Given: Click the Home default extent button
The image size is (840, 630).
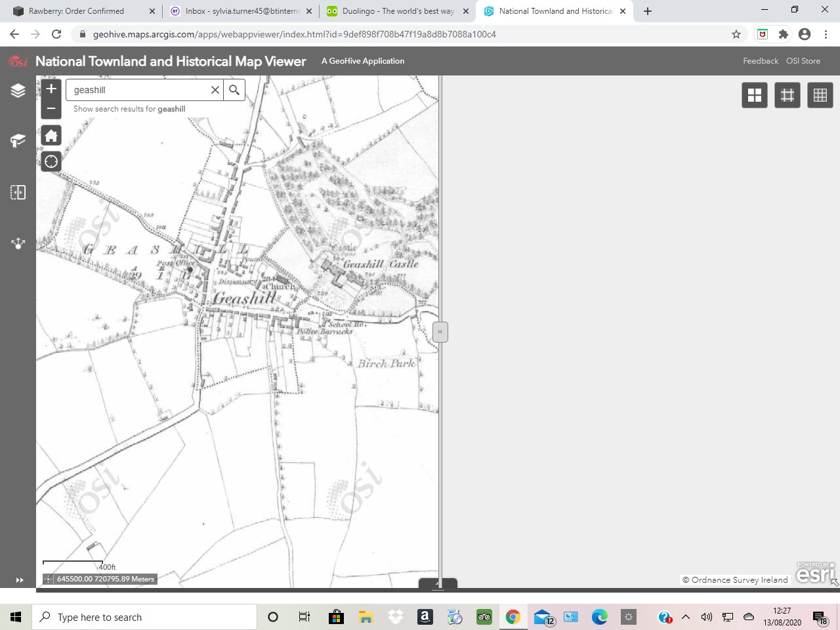Looking at the screenshot, I should click(51, 135).
